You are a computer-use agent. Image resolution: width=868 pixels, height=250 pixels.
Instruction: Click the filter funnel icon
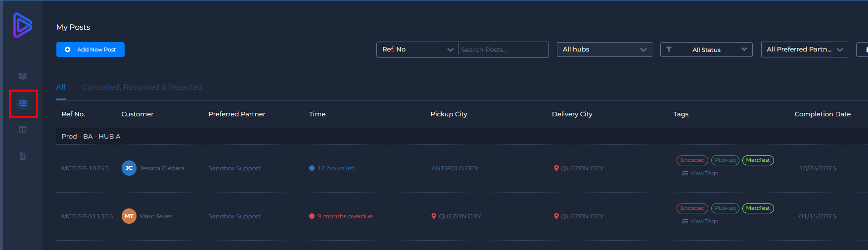tap(669, 50)
